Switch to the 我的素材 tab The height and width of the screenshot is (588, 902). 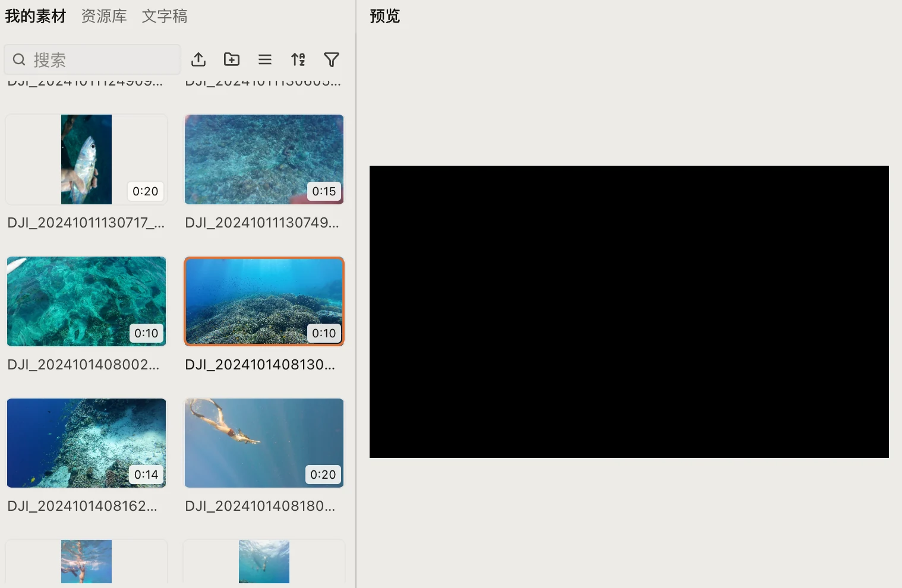click(x=36, y=16)
